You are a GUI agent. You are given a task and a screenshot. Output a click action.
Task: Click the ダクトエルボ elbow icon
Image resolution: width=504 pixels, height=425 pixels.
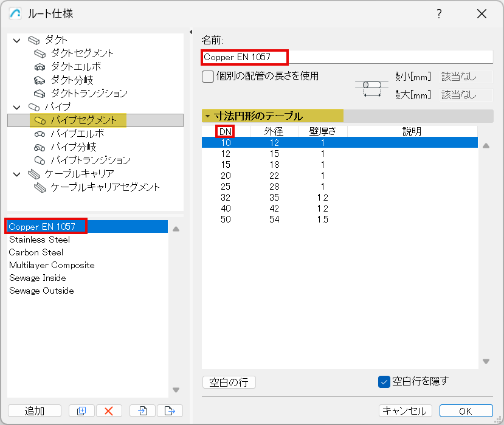40,67
